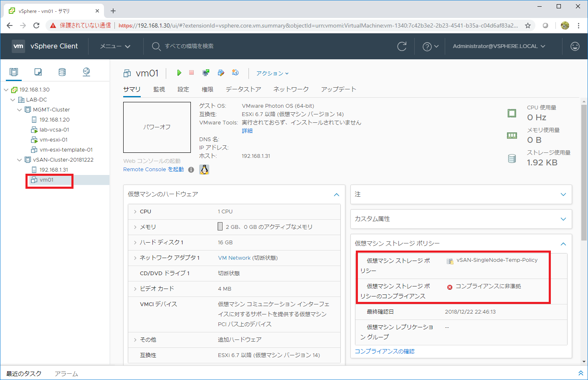Switch to VMs and Templates view icon
588x380 pixels.
pos(38,72)
